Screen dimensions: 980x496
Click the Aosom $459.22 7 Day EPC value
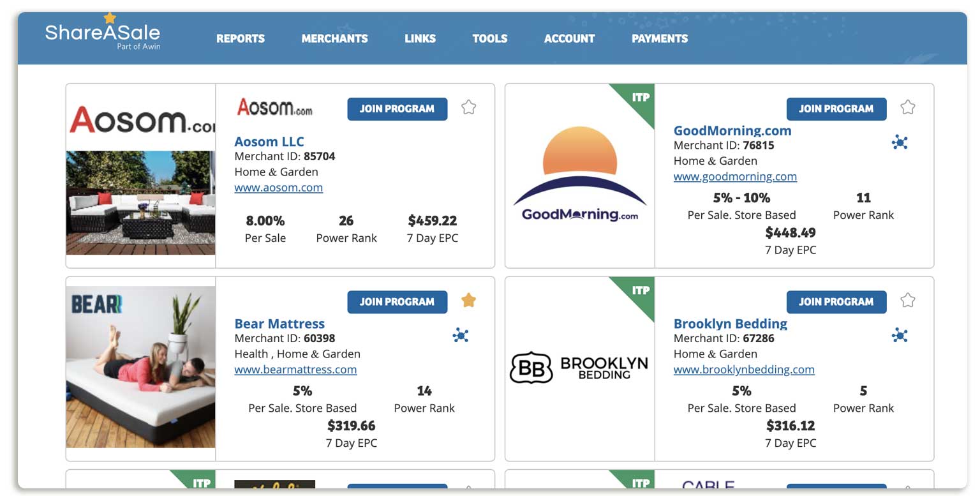(433, 221)
